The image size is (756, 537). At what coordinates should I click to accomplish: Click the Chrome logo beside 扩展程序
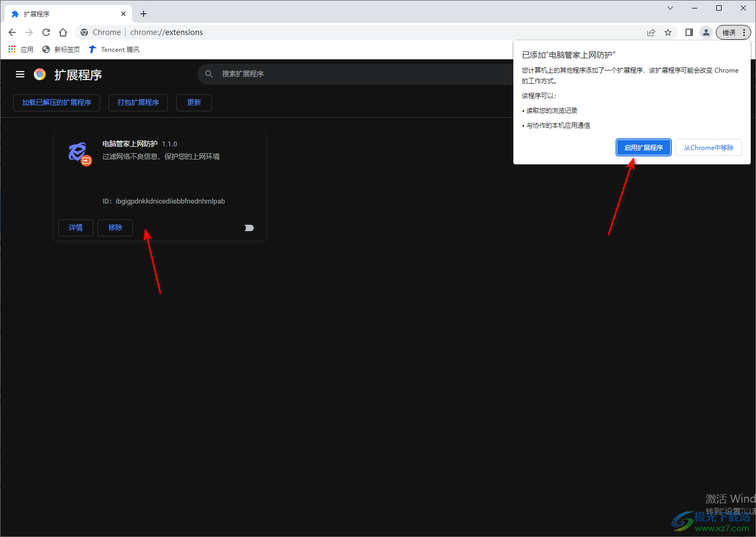tap(40, 74)
